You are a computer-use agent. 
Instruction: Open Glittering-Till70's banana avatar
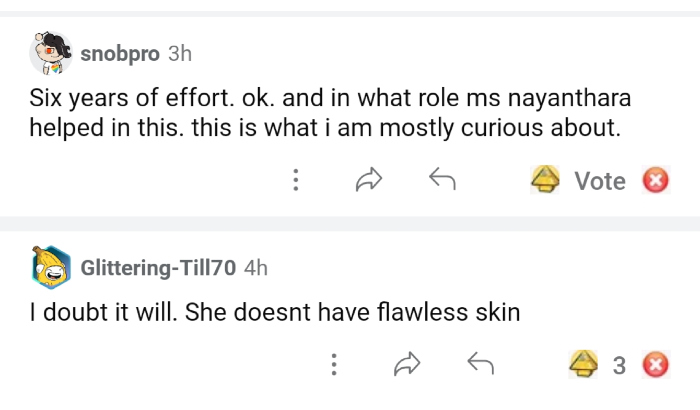click(51, 267)
